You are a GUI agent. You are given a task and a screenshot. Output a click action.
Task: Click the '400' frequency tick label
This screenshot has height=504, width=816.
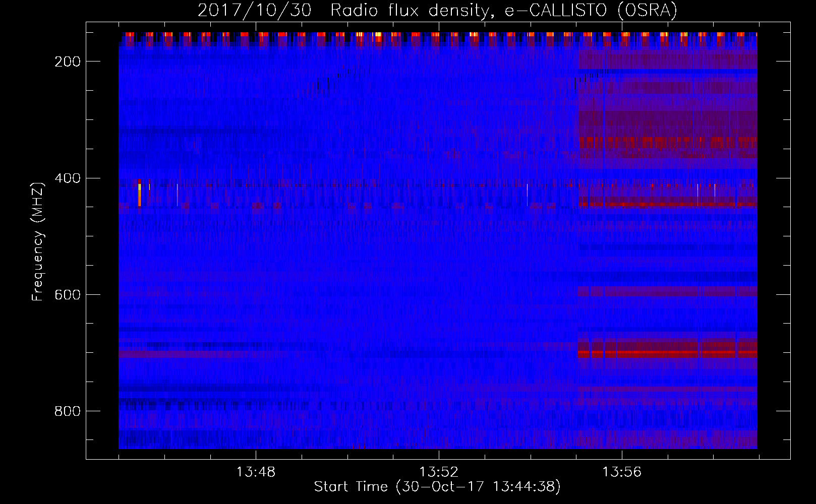68,178
